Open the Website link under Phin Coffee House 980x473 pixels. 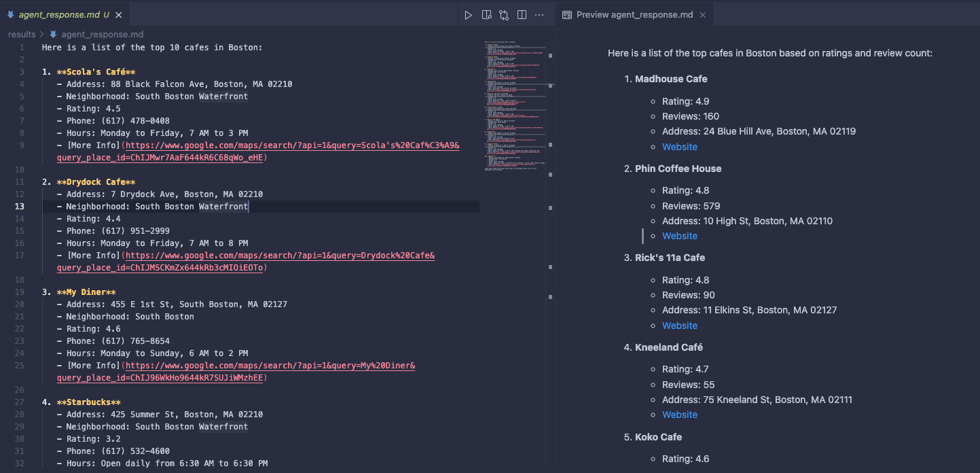click(679, 235)
